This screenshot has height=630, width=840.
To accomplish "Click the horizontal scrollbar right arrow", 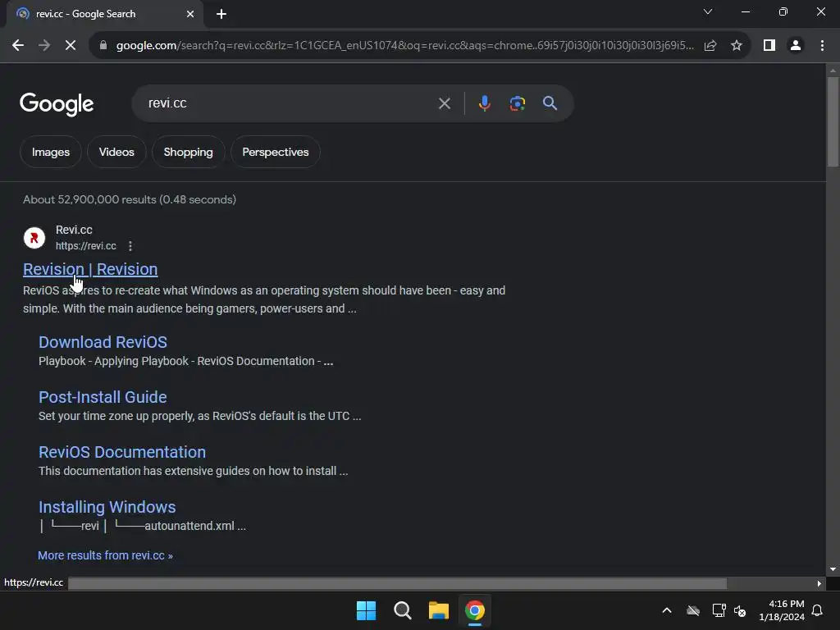I will [819, 583].
